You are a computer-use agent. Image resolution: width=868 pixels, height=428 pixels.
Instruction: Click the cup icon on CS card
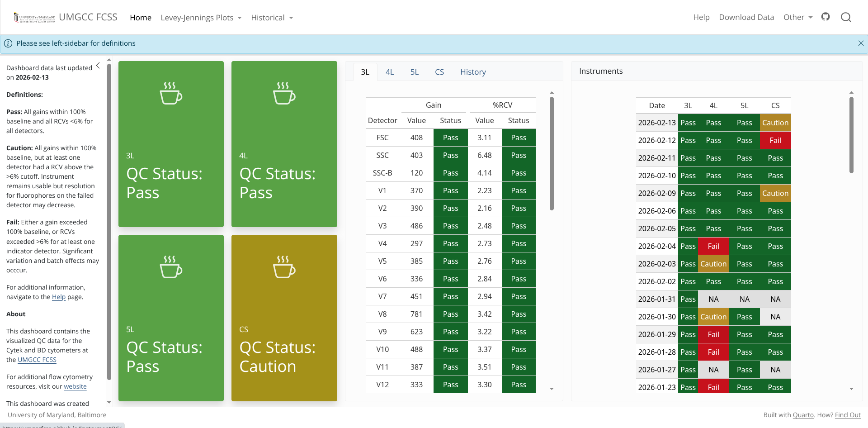coord(284,267)
